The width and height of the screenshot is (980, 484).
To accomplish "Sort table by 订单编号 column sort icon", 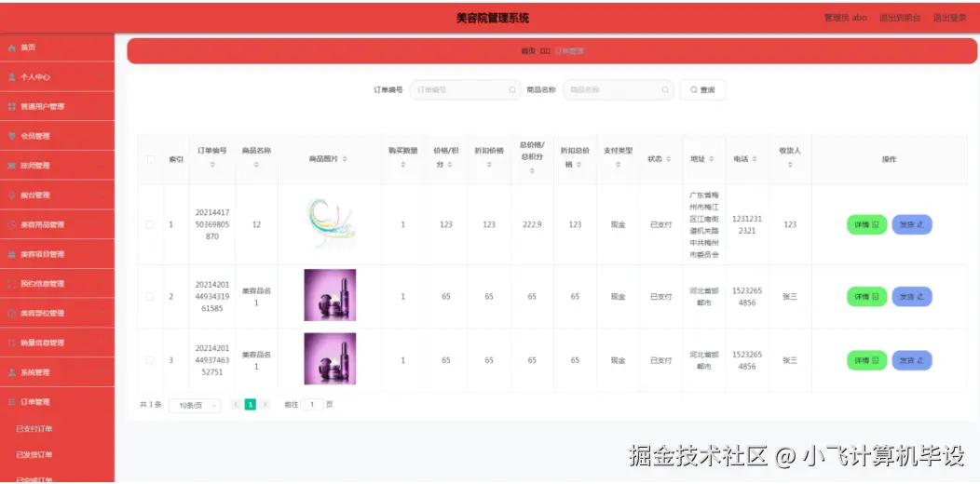I will pos(212,165).
